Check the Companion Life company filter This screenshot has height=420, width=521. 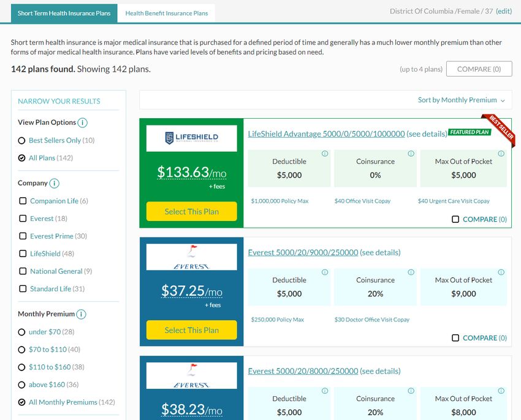coord(23,201)
